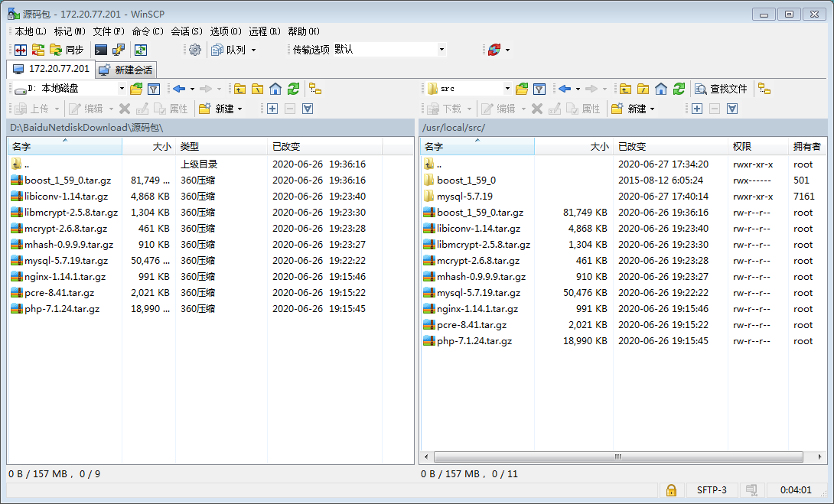Image resolution: width=834 pixels, height=504 pixels.
Task: Go to local home directory icon
Action: point(275,89)
